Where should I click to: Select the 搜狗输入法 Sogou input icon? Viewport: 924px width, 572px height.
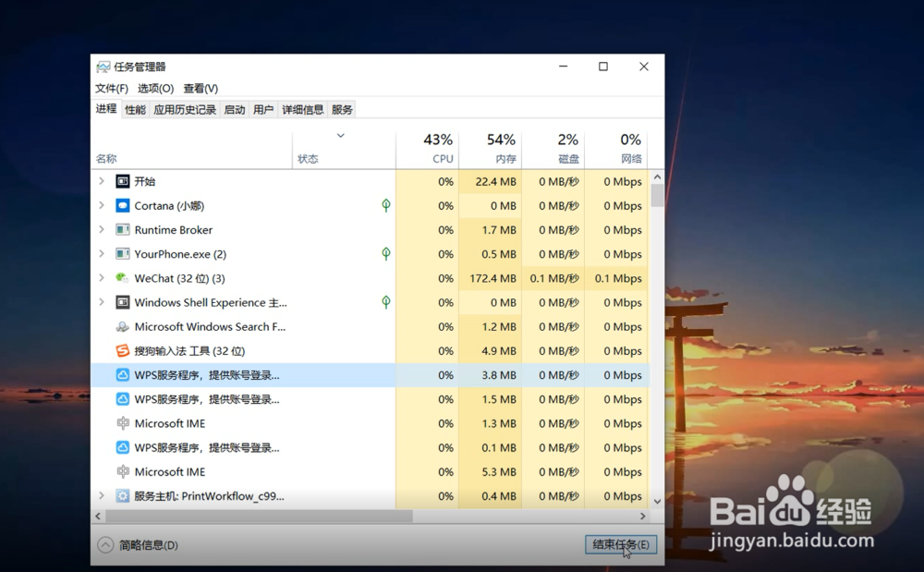point(121,351)
